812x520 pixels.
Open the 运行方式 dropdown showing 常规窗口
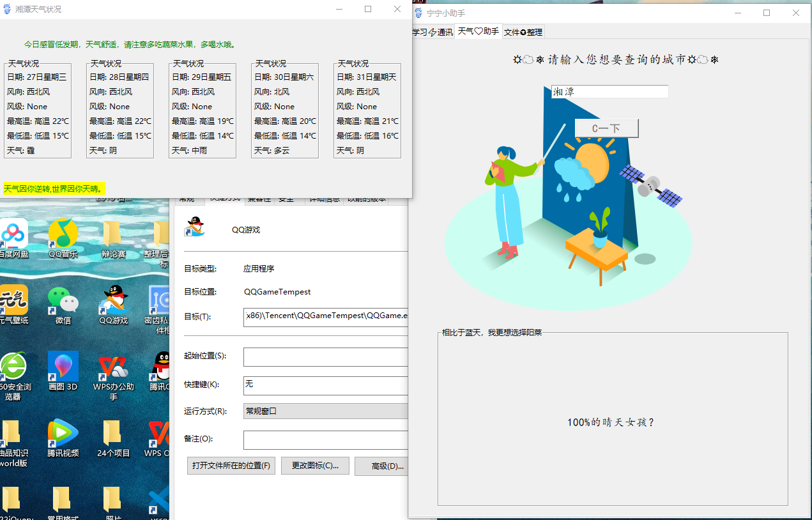[x=326, y=411]
